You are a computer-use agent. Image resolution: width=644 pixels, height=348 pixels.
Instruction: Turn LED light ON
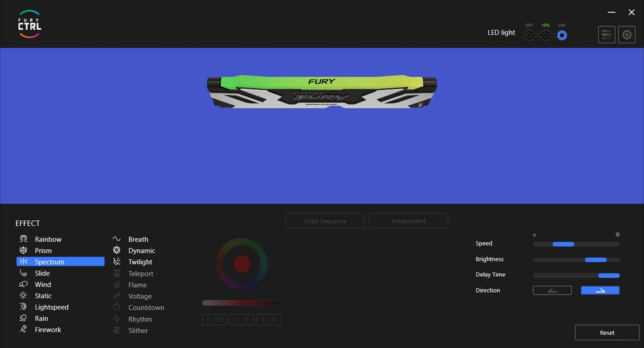pyautogui.click(x=562, y=35)
